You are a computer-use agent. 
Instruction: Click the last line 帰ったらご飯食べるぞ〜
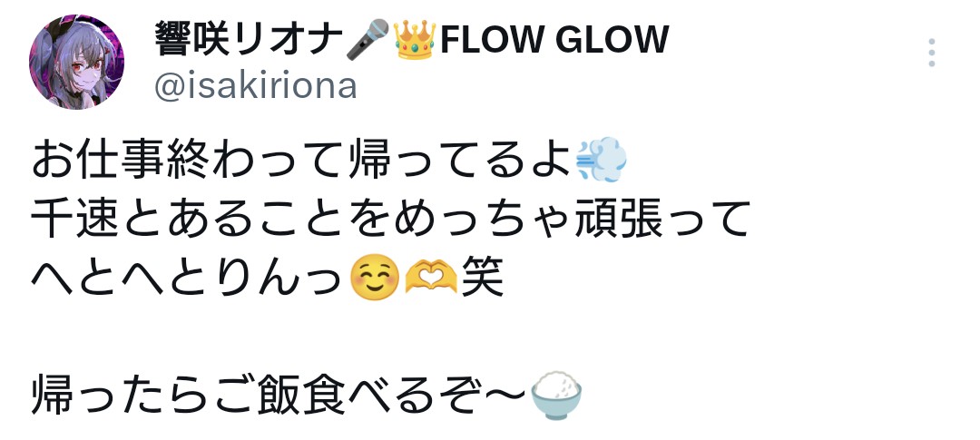point(280,396)
